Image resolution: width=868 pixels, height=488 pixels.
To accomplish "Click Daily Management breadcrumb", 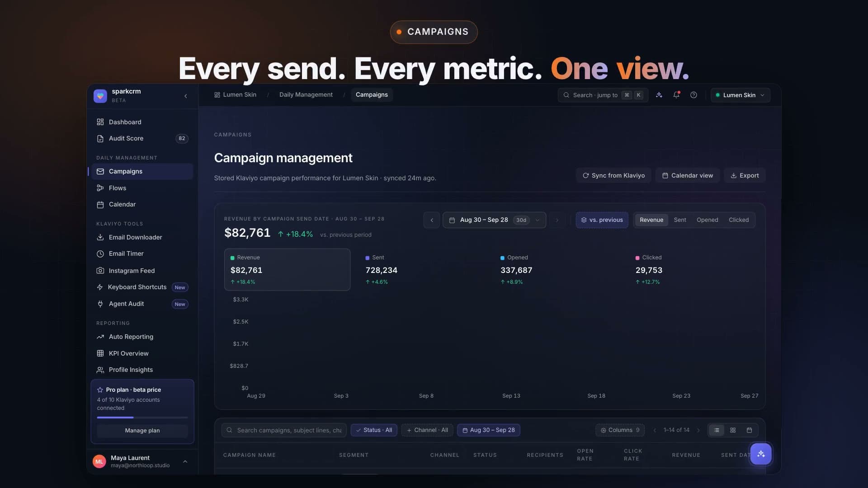I will click(x=306, y=94).
